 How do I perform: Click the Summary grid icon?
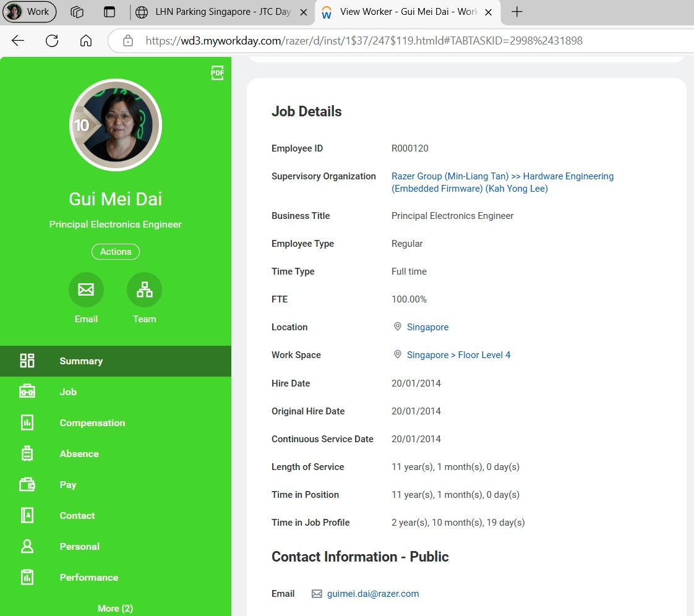[x=27, y=361]
